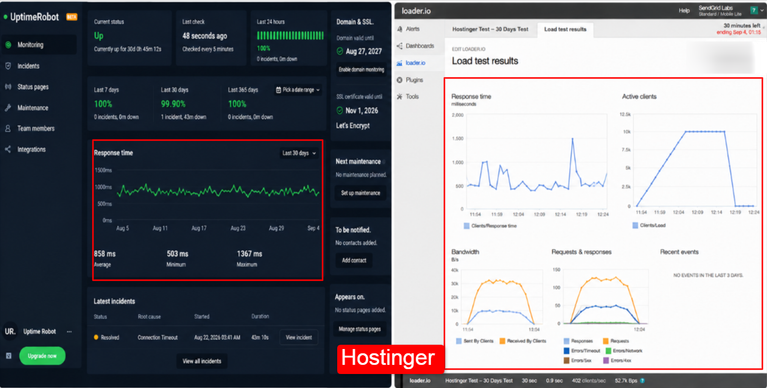The width and height of the screenshot is (767, 388).
Task: Click 'Let's Encrypt' certificate issuer text
Action: (x=353, y=126)
